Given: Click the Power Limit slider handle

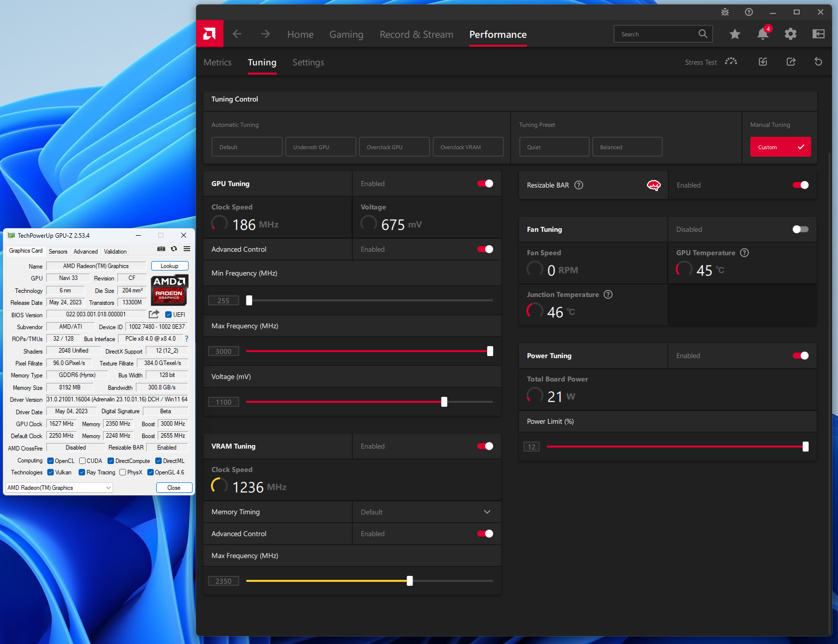Looking at the screenshot, I should 806,447.
